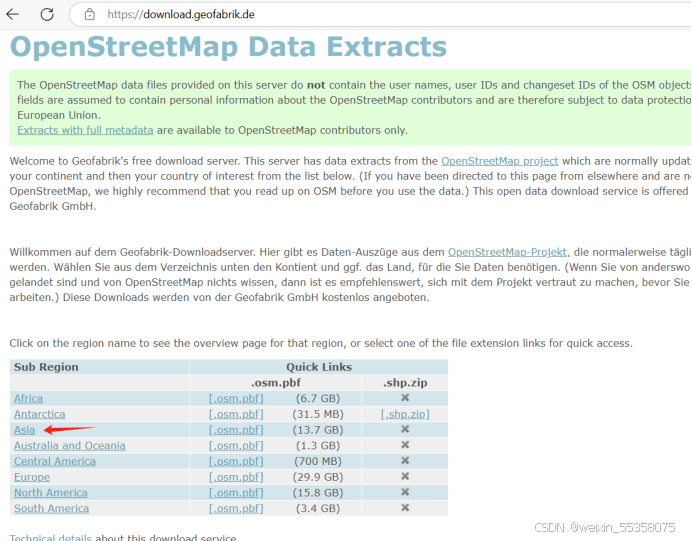Click the Africa size (6.7 GB)
The height and width of the screenshot is (541, 692).
(x=318, y=398)
